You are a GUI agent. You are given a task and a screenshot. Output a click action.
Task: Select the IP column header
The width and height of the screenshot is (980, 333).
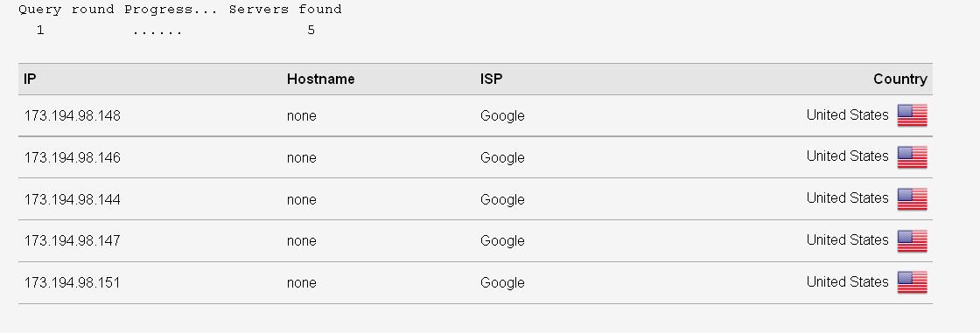click(x=30, y=79)
